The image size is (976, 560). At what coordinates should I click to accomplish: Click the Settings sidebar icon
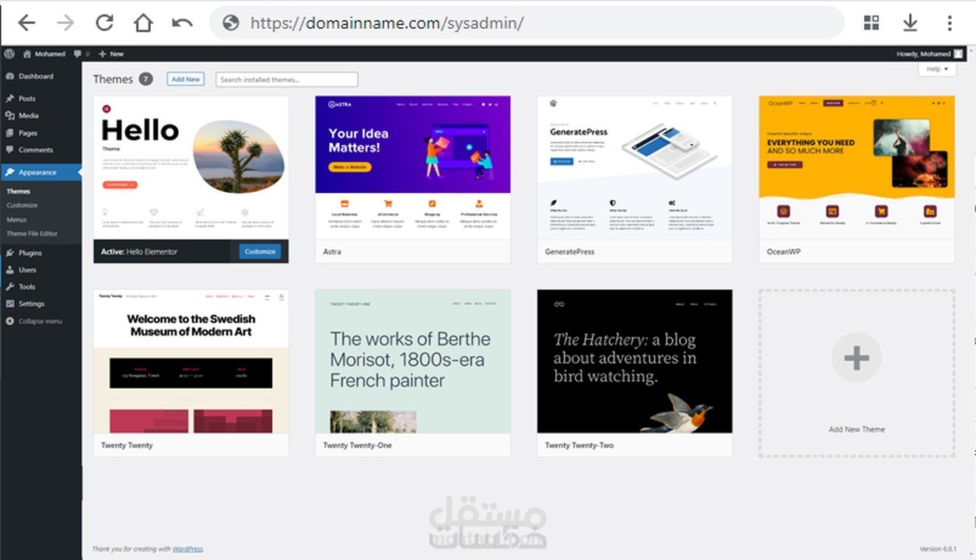pos(9,304)
